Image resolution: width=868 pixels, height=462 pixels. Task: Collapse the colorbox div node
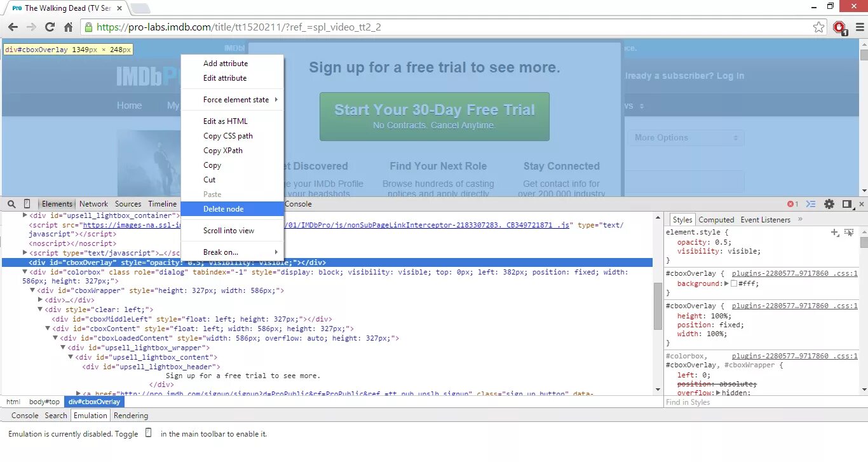pyautogui.click(x=25, y=272)
